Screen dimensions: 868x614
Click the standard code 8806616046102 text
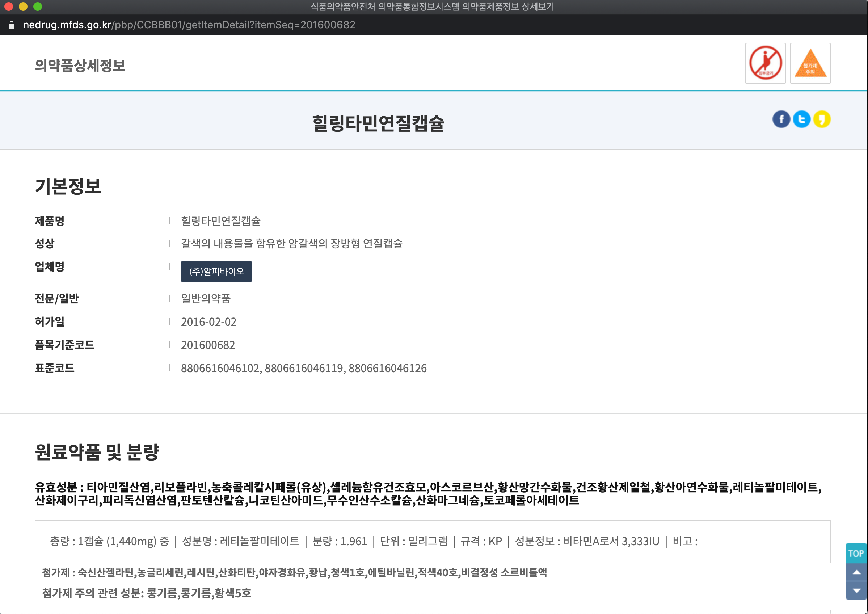coord(220,368)
